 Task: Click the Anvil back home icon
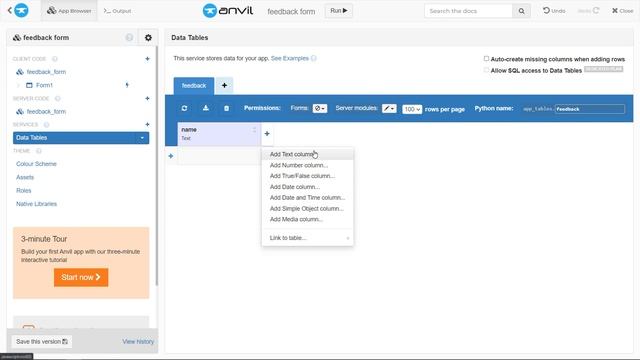click(x=18, y=10)
